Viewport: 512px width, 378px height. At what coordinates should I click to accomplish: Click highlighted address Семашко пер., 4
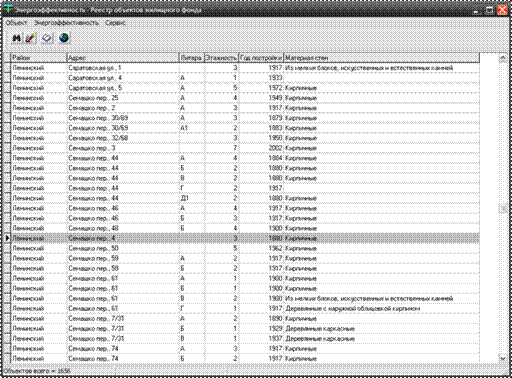(123, 238)
